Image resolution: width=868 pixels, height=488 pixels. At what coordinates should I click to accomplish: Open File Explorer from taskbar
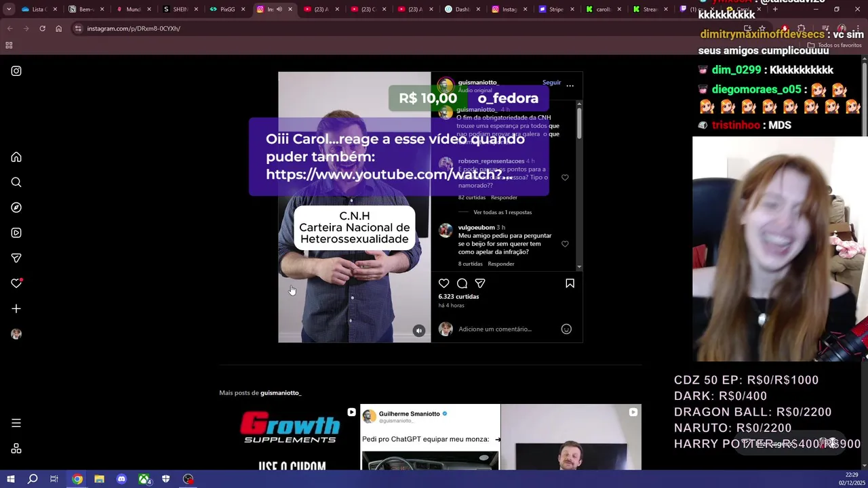tap(99, 479)
